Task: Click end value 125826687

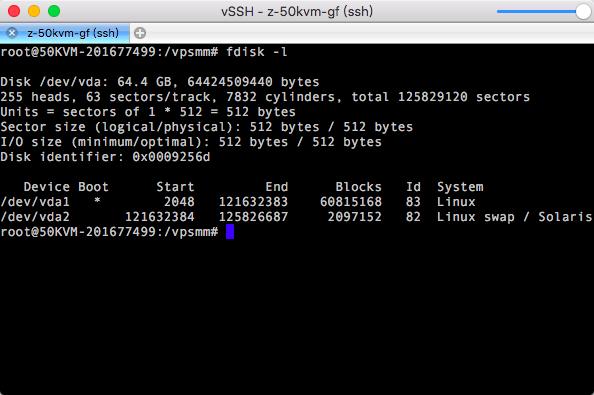Action: (253, 217)
